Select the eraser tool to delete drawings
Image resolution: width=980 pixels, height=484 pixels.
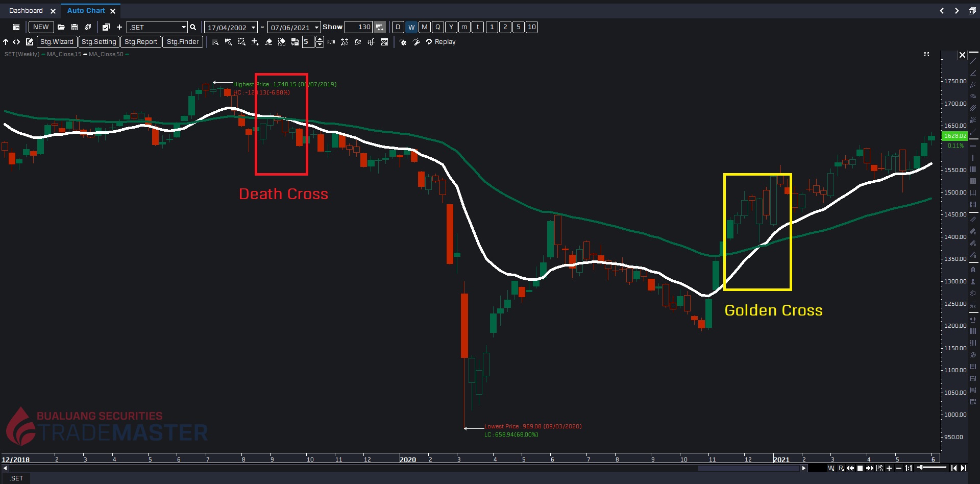pyautogui.click(x=268, y=42)
